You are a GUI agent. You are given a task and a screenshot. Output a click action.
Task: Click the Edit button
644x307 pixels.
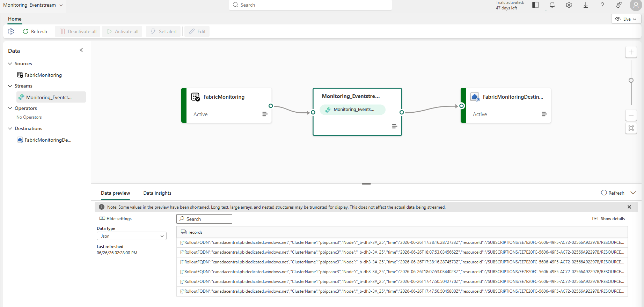coord(197,31)
